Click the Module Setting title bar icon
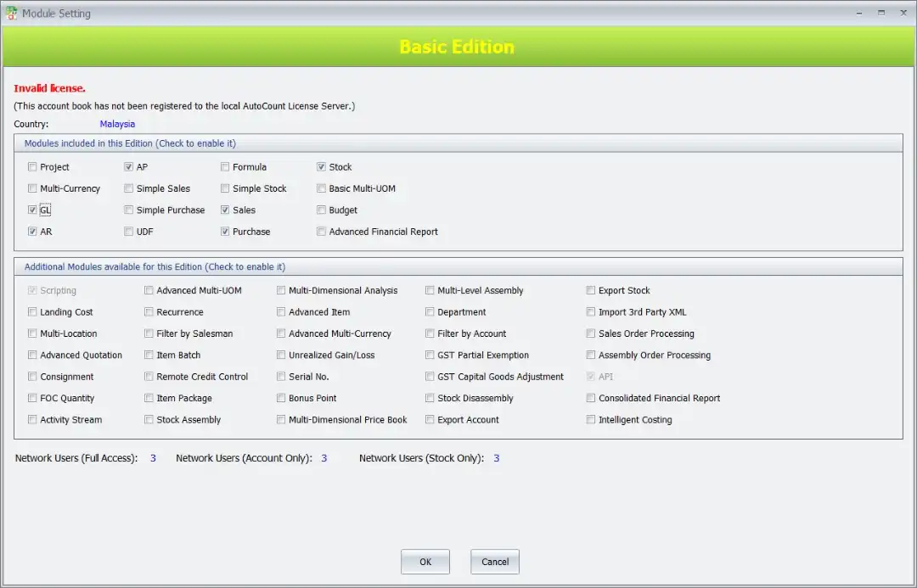The width and height of the screenshot is (917, 588). click(10, 13)
